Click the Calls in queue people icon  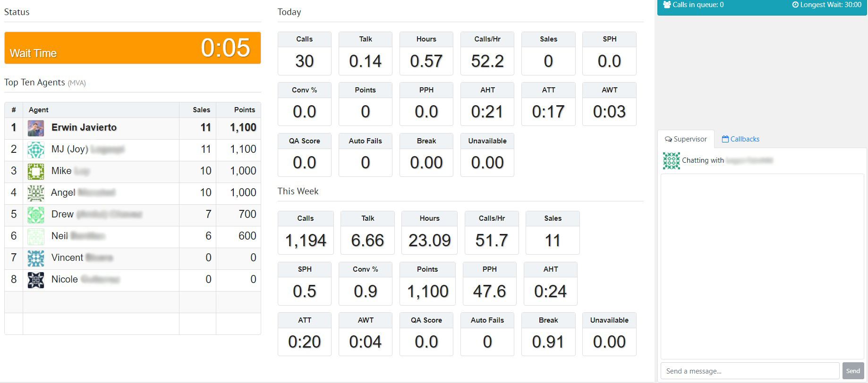point(667,5)
